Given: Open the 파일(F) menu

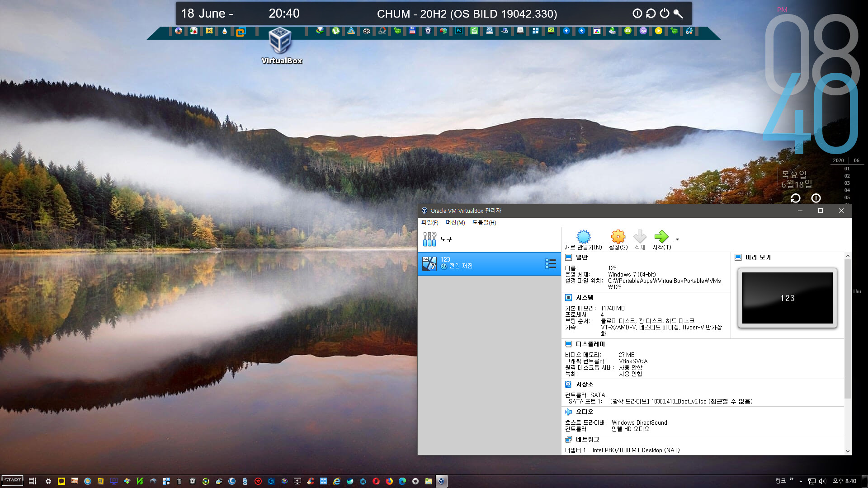Looking at the screenshot, I should 429,223.
